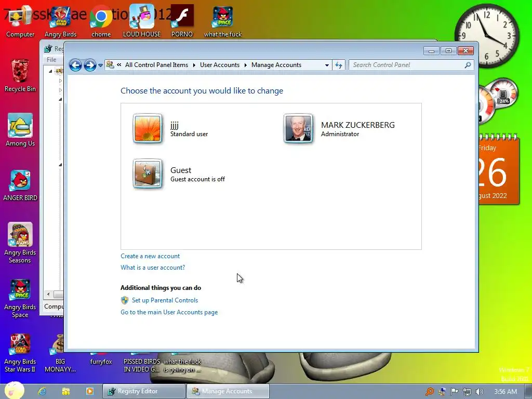Click the Action Center flag tray icon
The height and width of the screenshot is (399, 532).
[x=454, y=392]
